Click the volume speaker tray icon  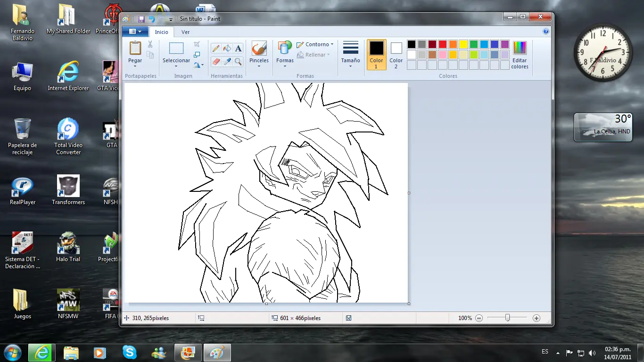point(592,353)
